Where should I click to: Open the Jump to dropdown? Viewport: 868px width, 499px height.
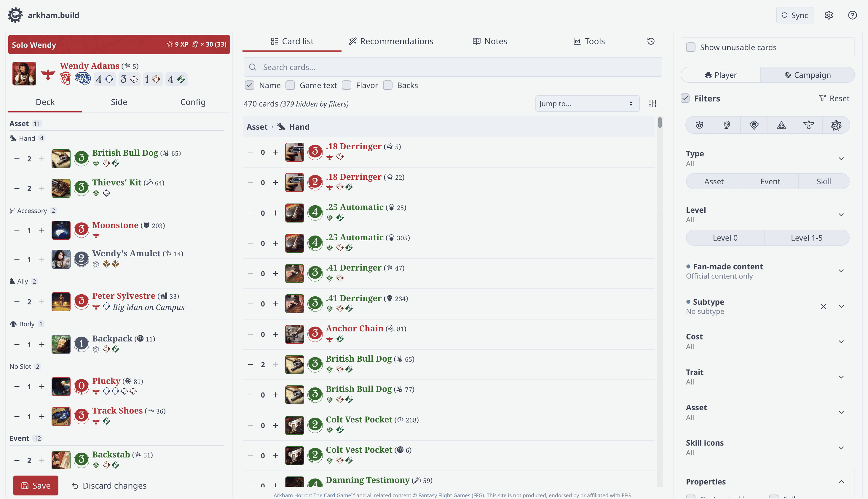point(587,103)
